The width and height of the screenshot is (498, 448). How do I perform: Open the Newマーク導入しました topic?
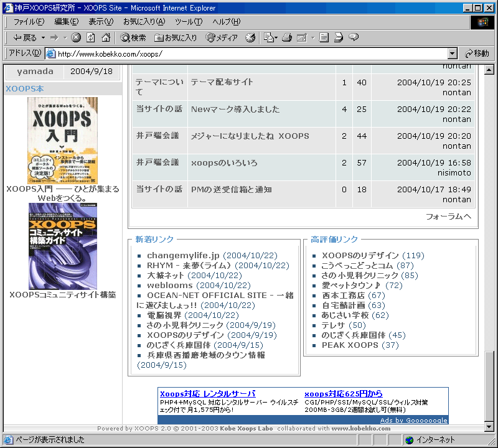tap(235, 110)
